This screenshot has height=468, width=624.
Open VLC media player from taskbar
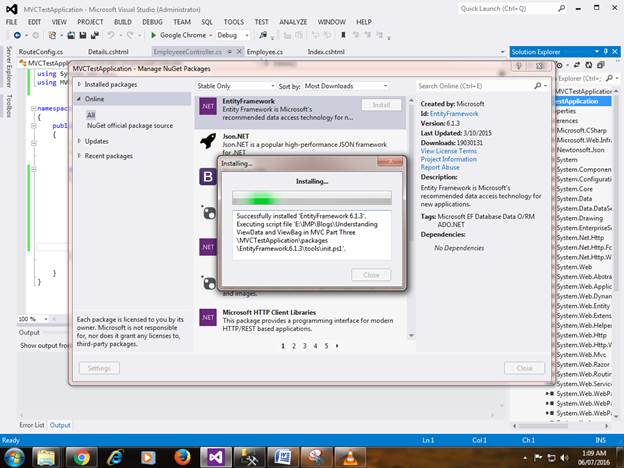point(350,457)
